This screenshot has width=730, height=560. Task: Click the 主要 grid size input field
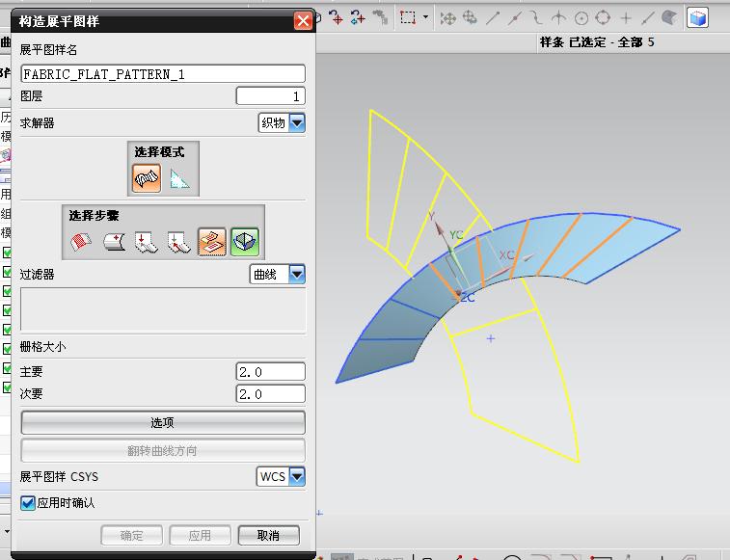click(270, 372)
